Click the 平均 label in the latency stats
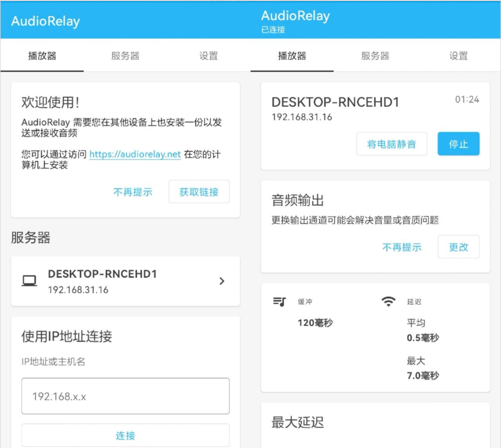501x448 pixels. tap(416, 323)
